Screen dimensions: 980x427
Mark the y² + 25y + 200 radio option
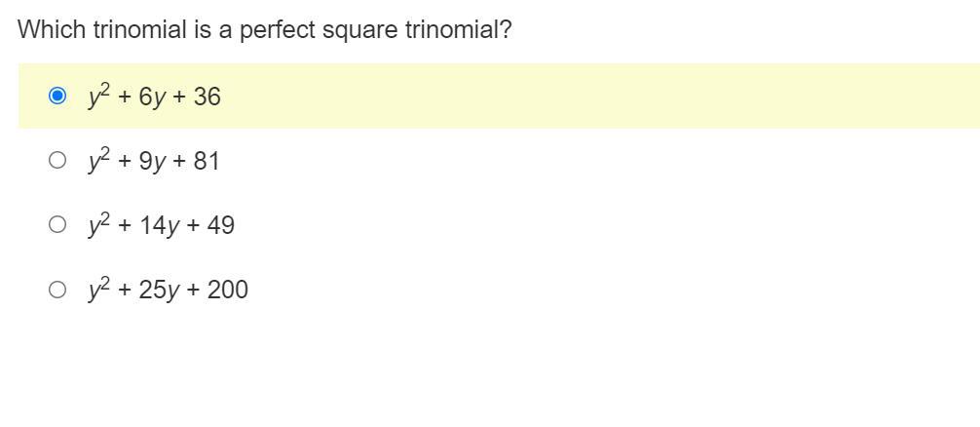click(x=57, y=290)
